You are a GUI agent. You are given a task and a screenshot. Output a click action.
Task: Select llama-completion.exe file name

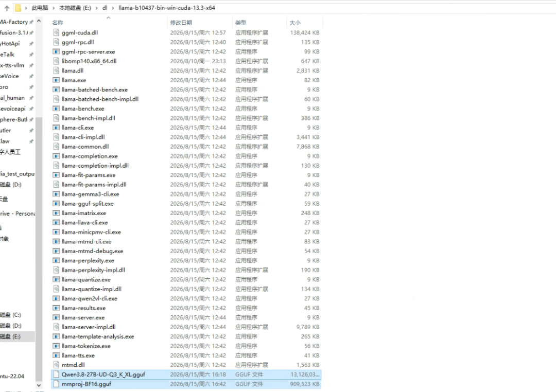[x=90, y=156]
